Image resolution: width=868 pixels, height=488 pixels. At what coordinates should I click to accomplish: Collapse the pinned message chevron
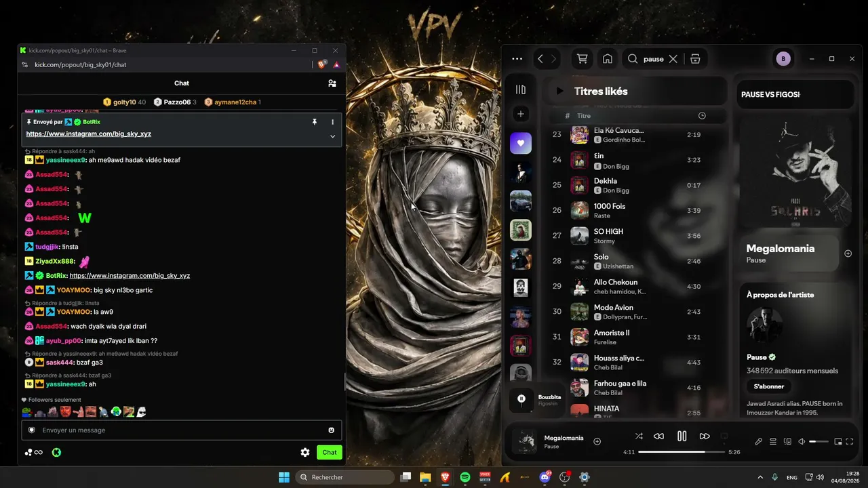[x=332, y=136]
